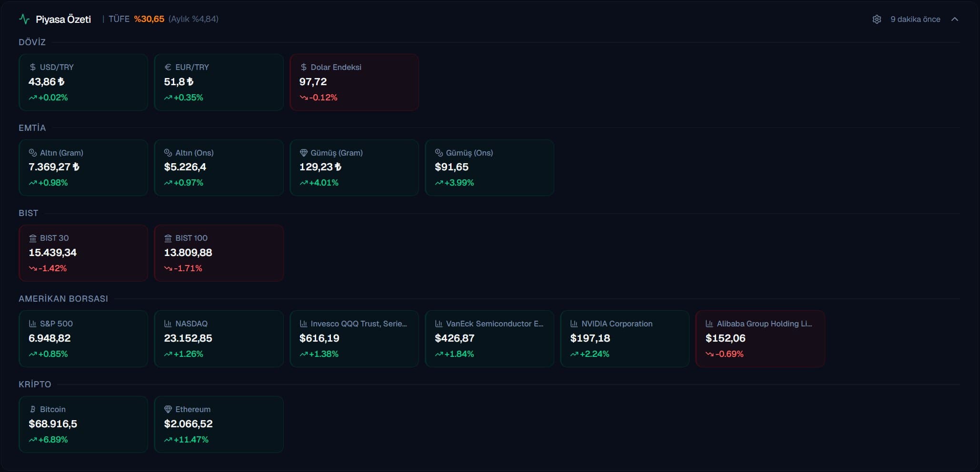Collapse the Piyasa Özeti panel
Viewport: 980px width, 472px height.
pyautogui.click(x=954, y=20)
